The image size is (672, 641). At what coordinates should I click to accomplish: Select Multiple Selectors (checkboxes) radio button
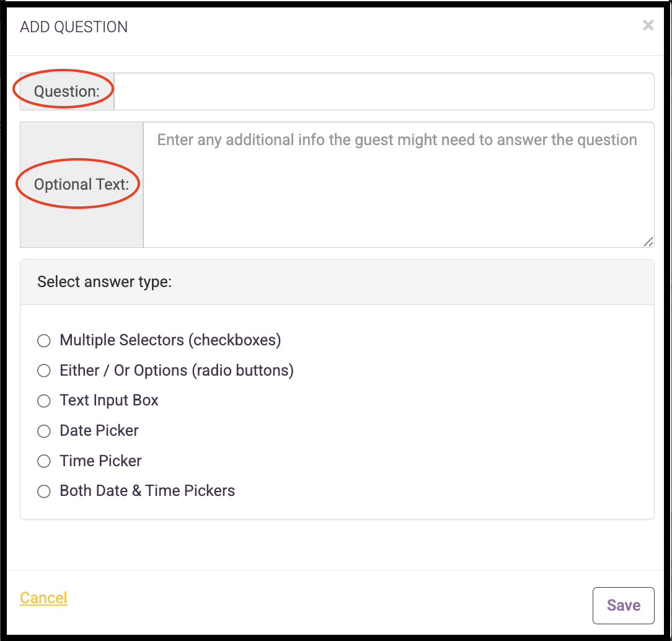pyautogui.click(x=44, y=340)
